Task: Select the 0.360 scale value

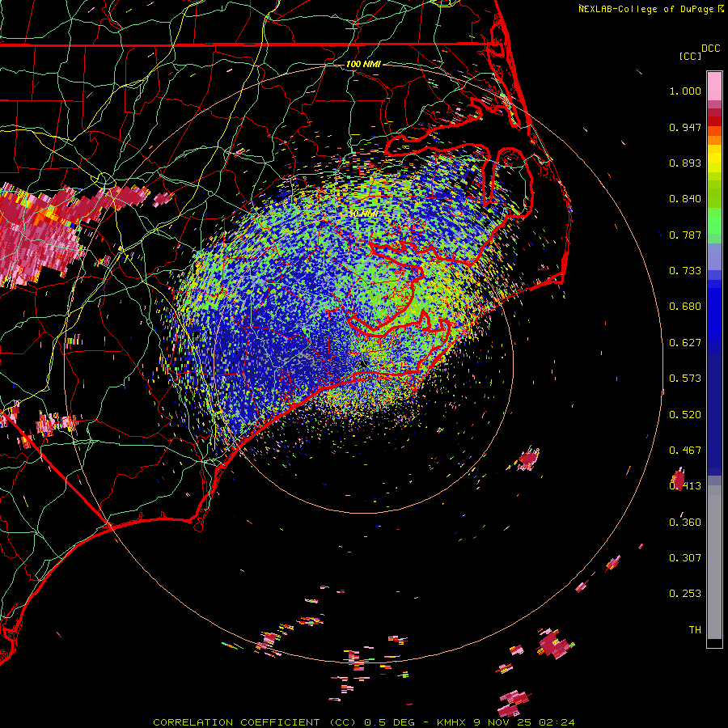Action: [685, 523]
